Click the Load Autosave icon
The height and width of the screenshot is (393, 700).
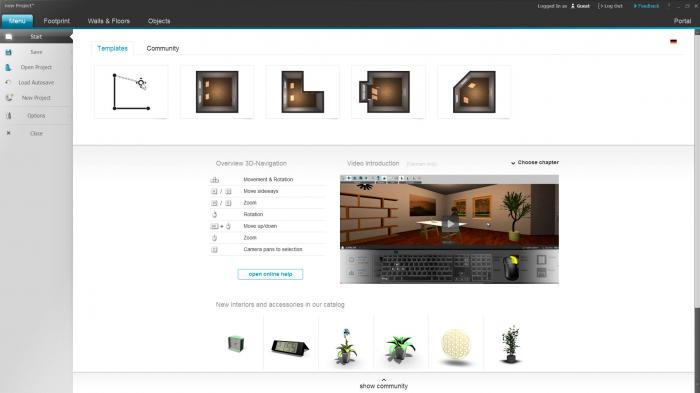tap(8, 83)
